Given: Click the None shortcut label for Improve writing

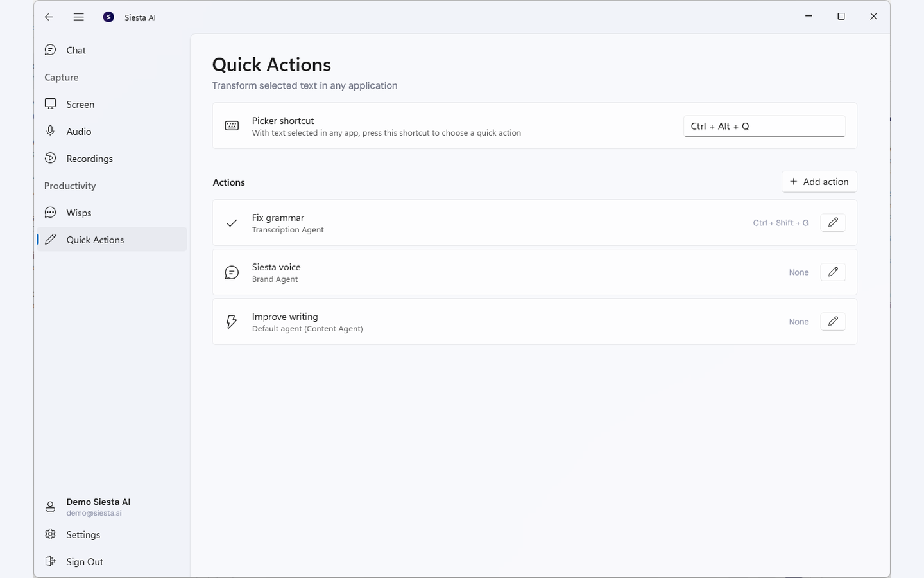Looking at the screenshot, I should 798,322.
